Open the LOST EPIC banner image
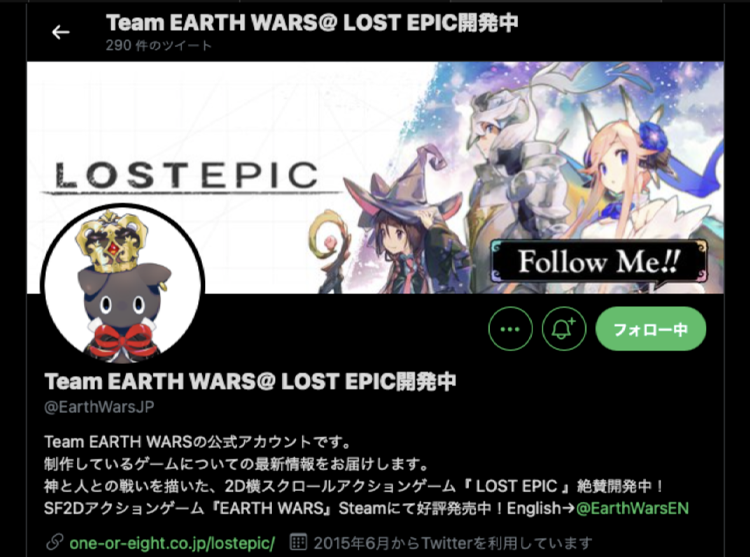The image size is (750, 557). [375, 177]
